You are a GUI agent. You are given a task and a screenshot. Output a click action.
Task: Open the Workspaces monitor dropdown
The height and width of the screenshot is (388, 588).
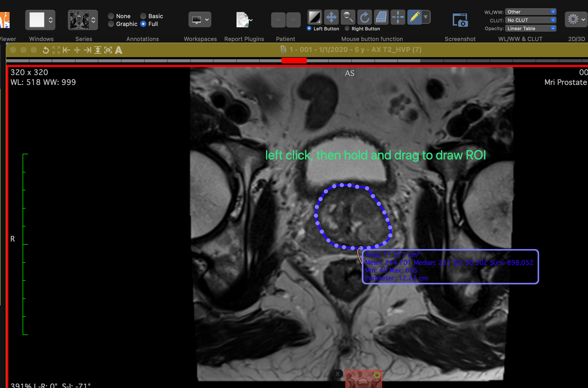(200, 19)
